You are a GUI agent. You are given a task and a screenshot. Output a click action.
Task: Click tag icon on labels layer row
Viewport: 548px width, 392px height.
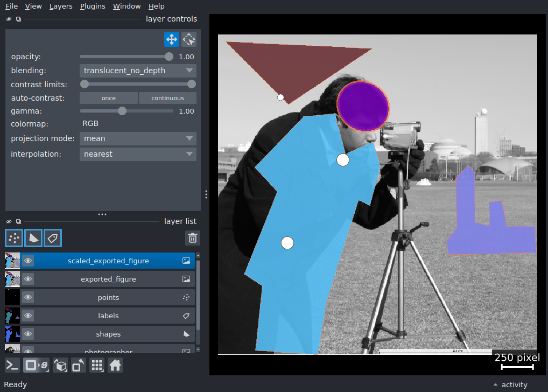186,316
